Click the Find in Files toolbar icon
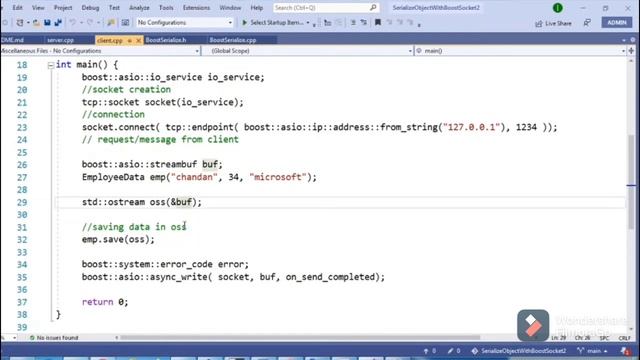640x360 pixels. [111, 23]
